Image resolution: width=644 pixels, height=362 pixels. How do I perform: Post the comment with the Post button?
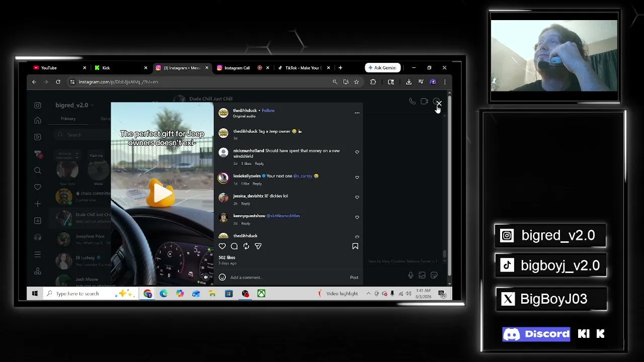pyautogui.click(x=354, y=278)
